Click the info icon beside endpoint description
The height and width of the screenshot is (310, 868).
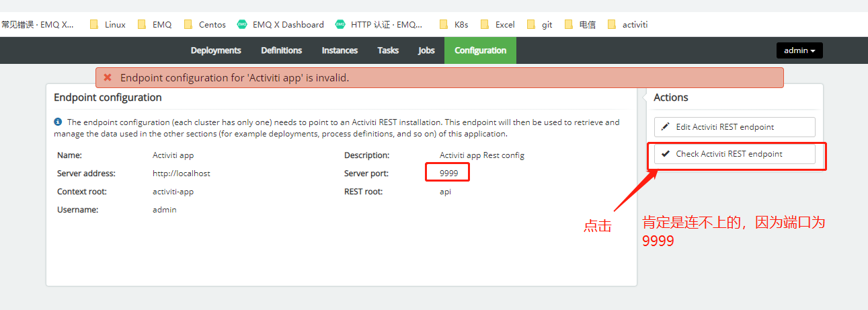[x=58, y=122]
